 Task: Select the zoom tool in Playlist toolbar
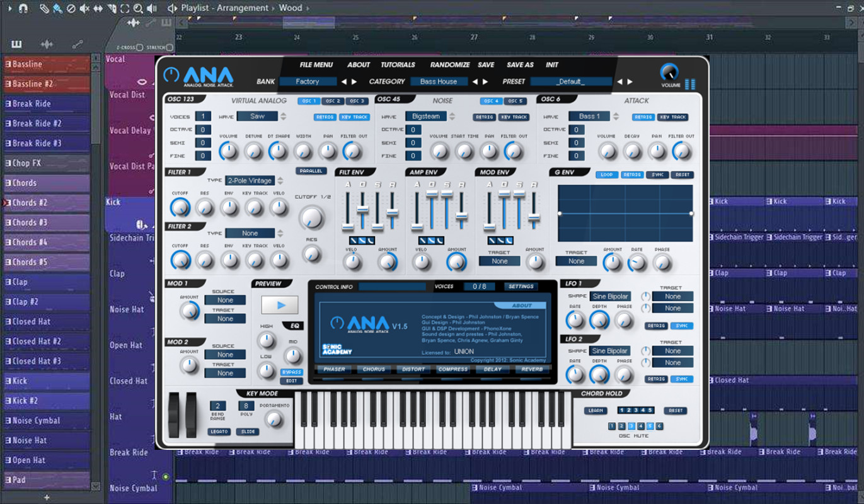(x=138, y=8)
